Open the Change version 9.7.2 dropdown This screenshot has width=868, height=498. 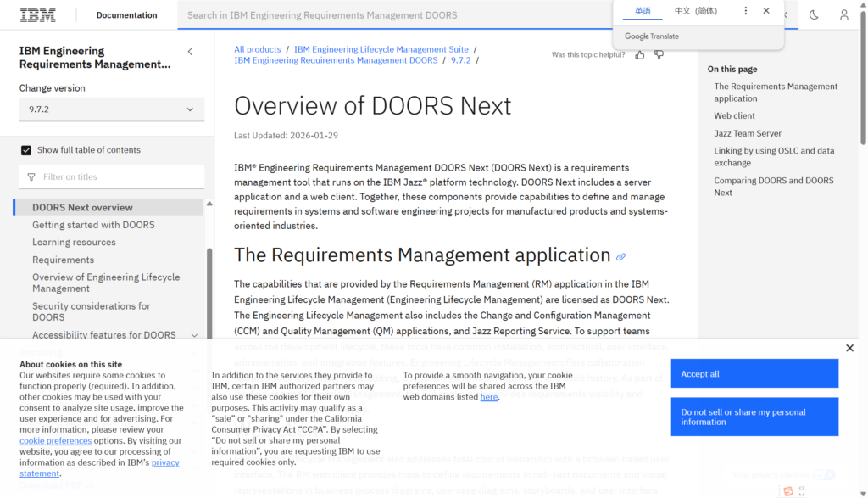point(112,109)
